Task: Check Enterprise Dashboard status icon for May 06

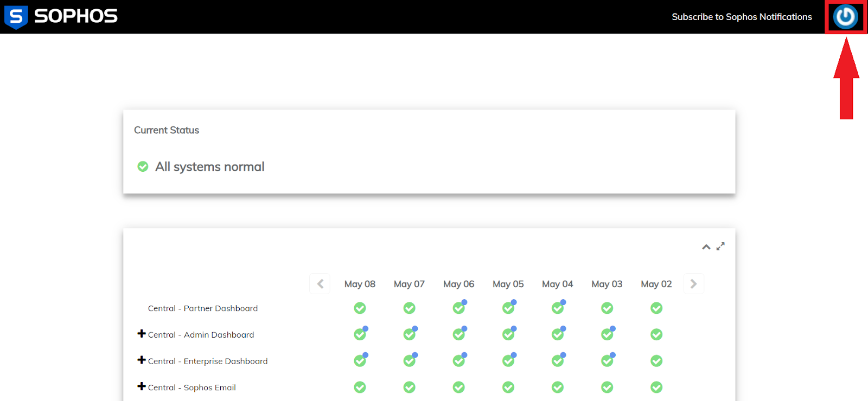Action: (x=459, y=360)
